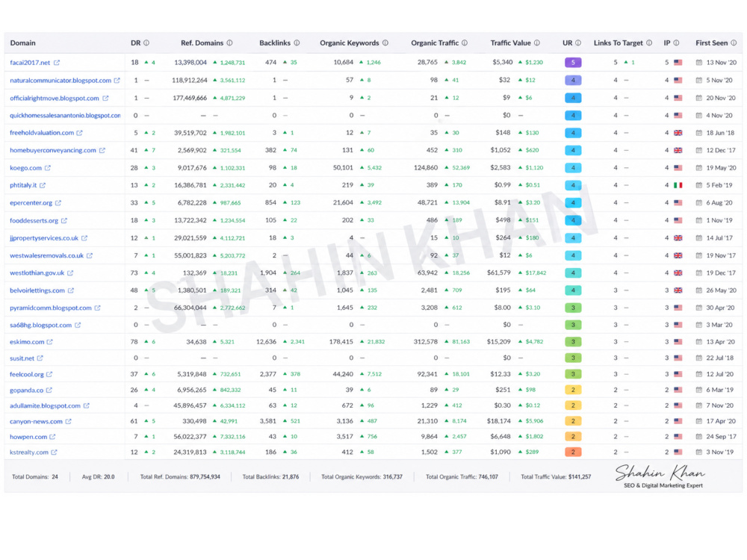Viewport: 747px width, 560px height.
Task: Open canyon-news.com domain link
Action: click(x=36, y=421)
